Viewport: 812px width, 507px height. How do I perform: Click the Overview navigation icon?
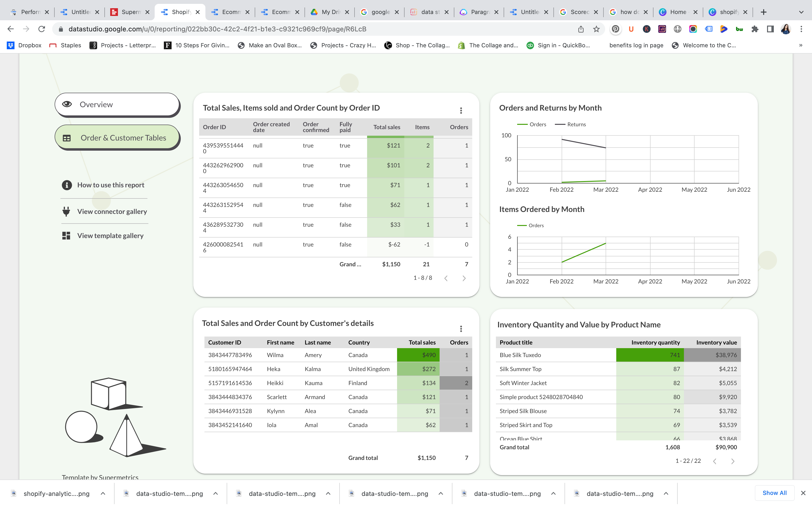tap(67, 104)
